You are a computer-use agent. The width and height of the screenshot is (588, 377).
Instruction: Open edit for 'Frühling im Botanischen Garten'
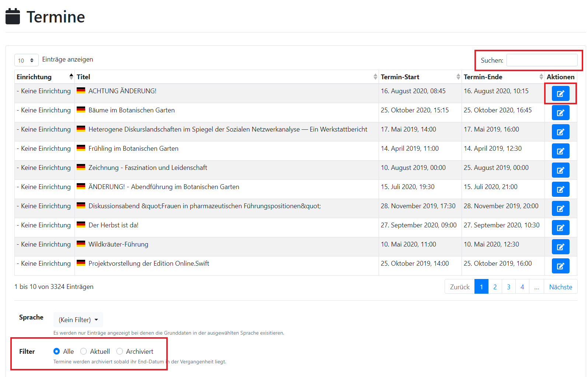click(560, 151)
